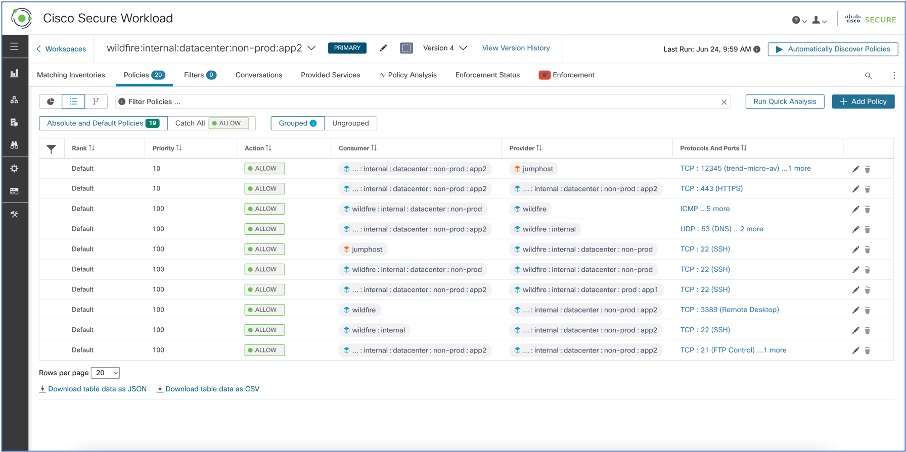Delete the TCP 12345 trend-micro-av policy
906x452 pixels.
pyautogui.click(x=867, y=169)
